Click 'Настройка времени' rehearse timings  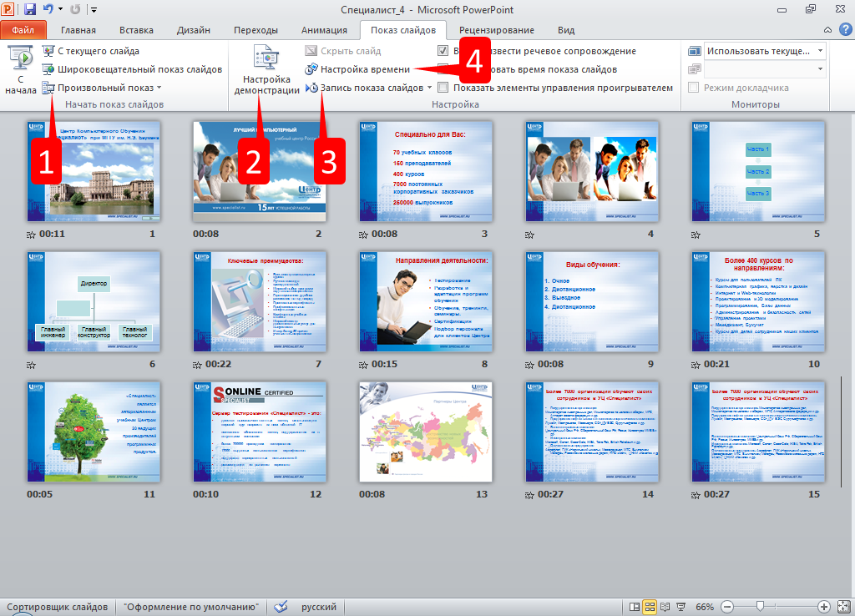point(366,69)
